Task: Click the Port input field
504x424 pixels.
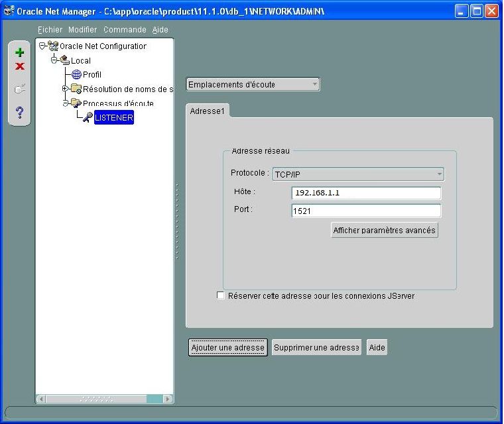Action: tap(367, 211)
